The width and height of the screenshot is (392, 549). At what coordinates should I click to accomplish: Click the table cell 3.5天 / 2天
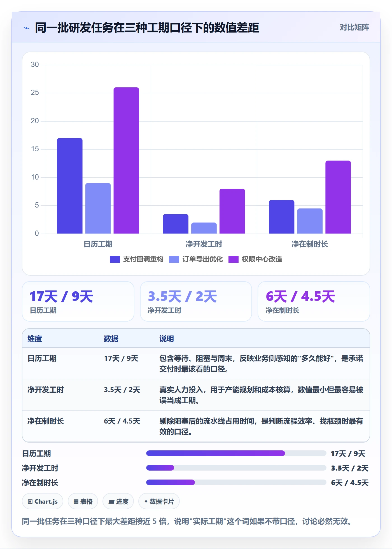click(x=122, y=390)
